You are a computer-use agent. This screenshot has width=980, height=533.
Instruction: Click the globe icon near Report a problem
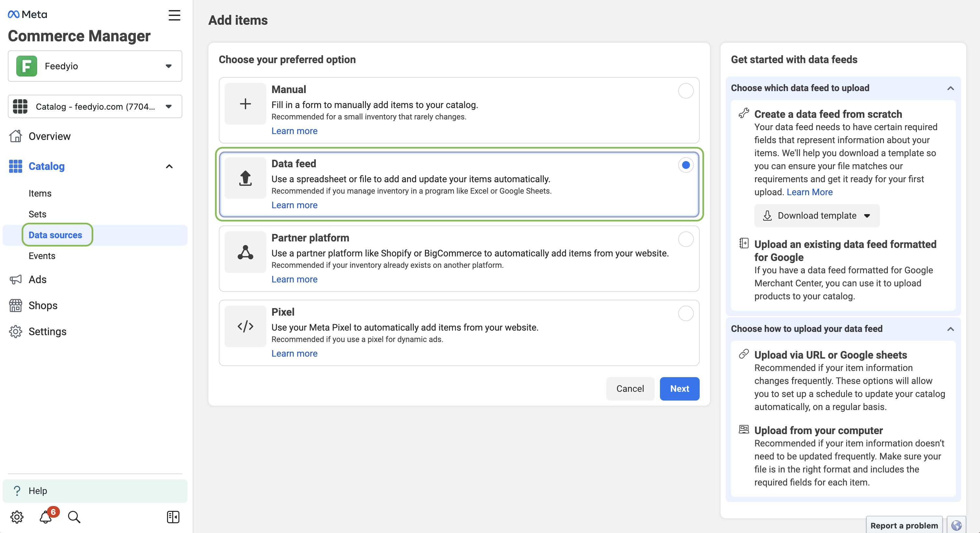(957, 526)
